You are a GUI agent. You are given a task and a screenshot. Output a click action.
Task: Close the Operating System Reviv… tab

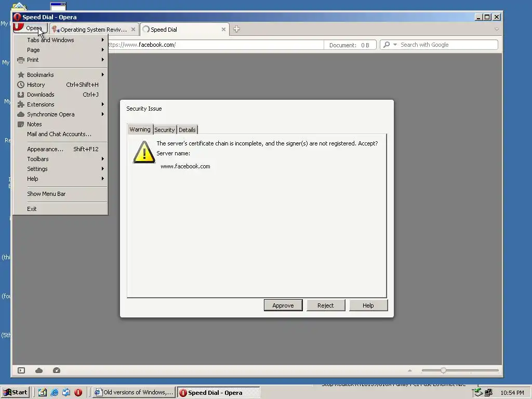point(134,30)
